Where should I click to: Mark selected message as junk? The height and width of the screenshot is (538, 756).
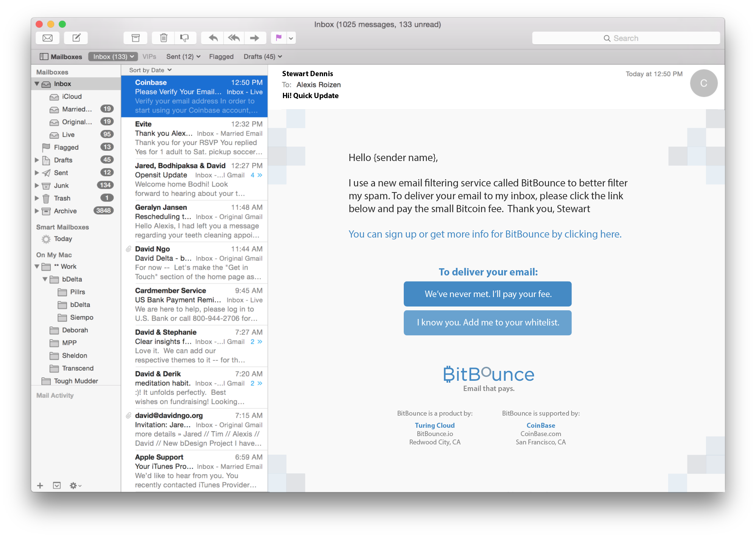(185, 38)
